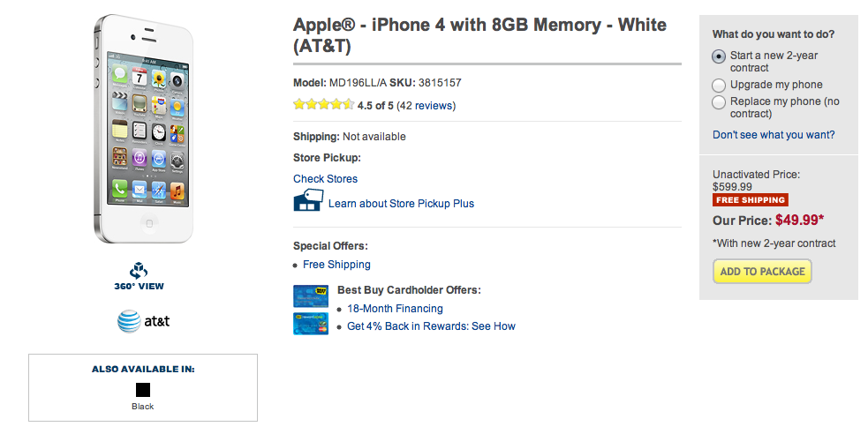Viewport: 868px width, 434px height.
Task: Click the Store Pickup Plus icon
Action: [308, 201]
